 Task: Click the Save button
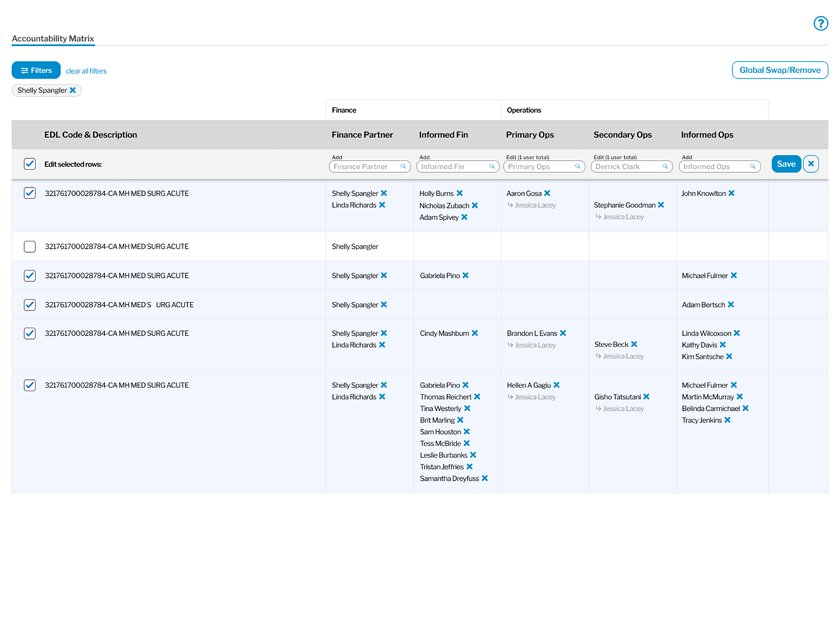[786, 164]
